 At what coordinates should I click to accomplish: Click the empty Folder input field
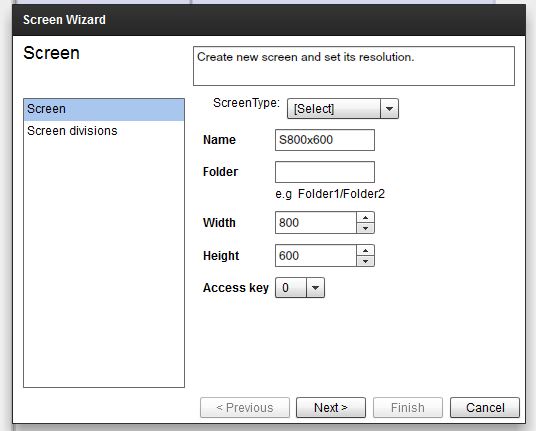[325, 172]
